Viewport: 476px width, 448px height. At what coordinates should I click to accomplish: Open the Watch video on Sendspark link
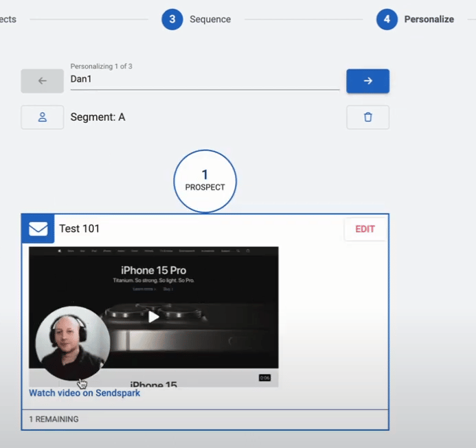coord(84,393)
